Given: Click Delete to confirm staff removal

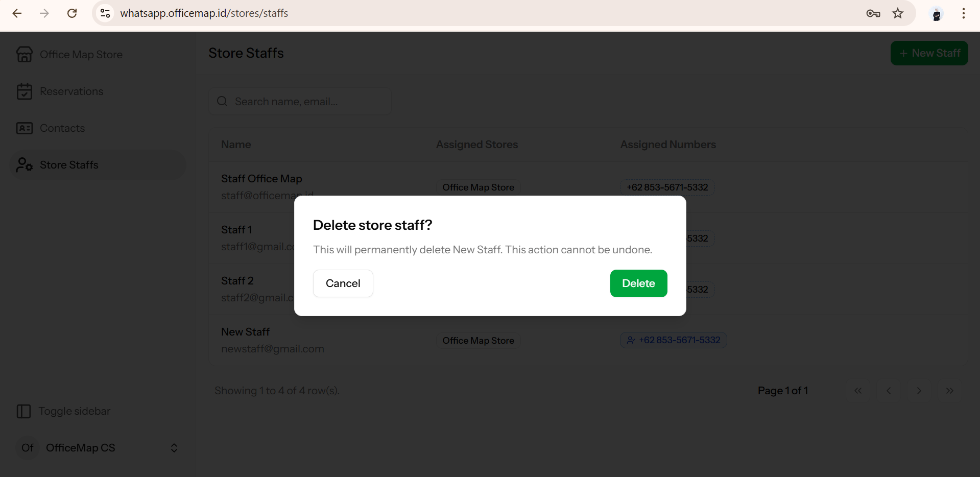Looking at the screenshot, I should tap(638, 283).
